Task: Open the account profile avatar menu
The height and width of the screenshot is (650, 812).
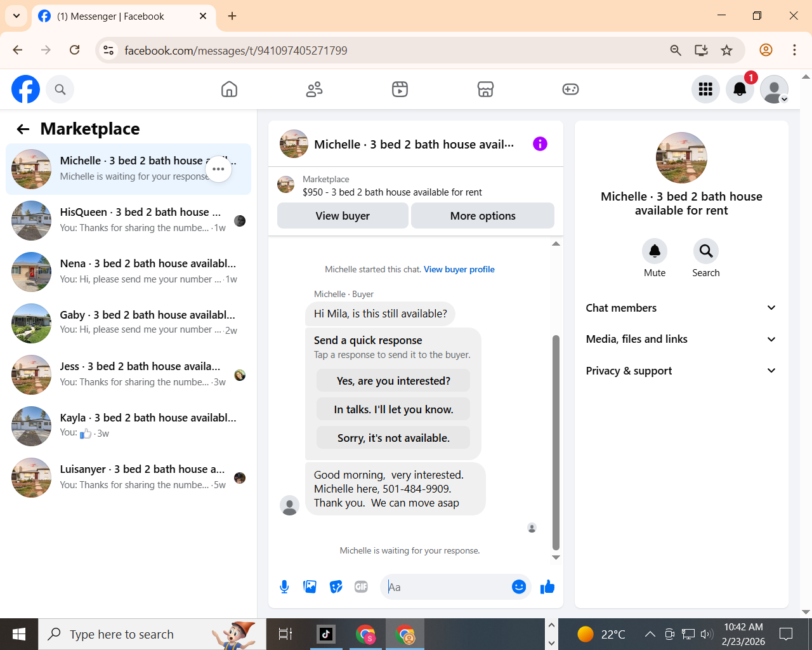Action: click(x=774, y=90)
